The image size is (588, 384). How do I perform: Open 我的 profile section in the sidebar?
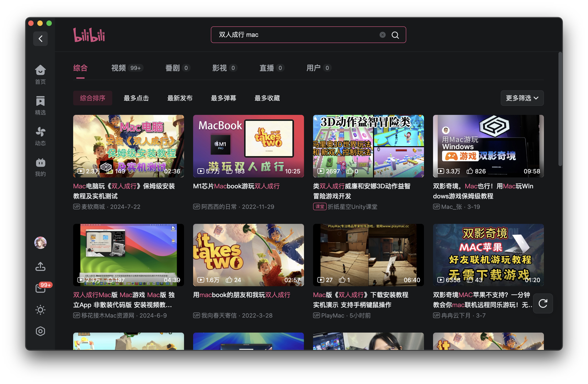40,167
